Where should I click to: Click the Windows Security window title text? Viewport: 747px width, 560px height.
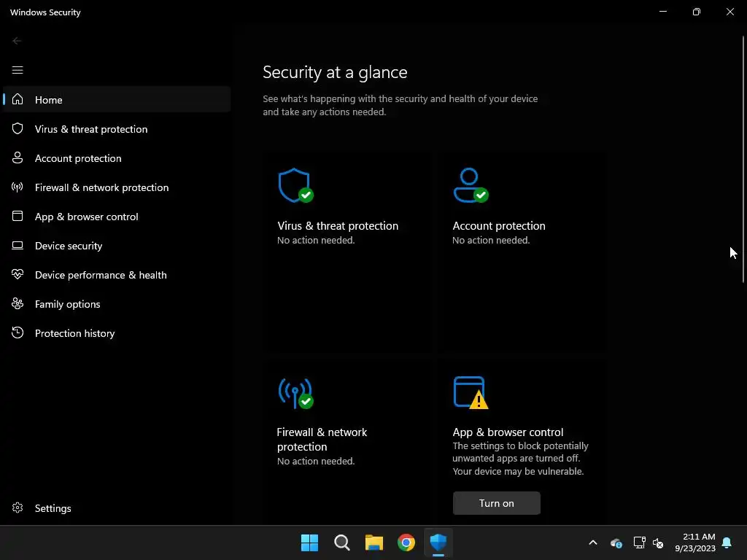pos(45,12)
